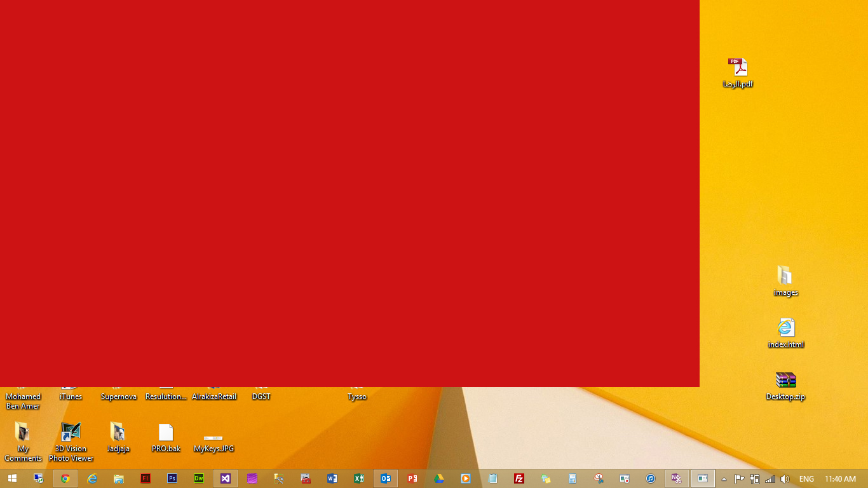The image size is (868, 488).
Task: Launch Adobe Flash from the taskbar
Action: tap(146, 478)
